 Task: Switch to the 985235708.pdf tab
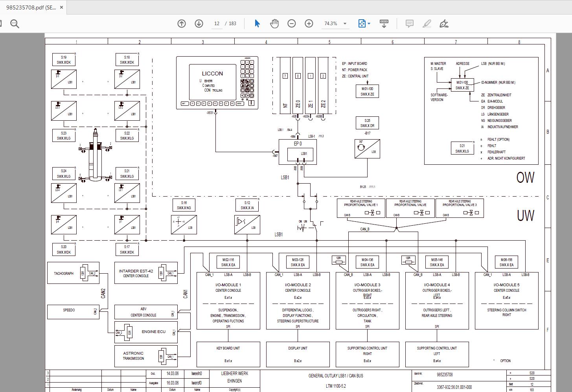pyautogui.click(x=31, y=7)
